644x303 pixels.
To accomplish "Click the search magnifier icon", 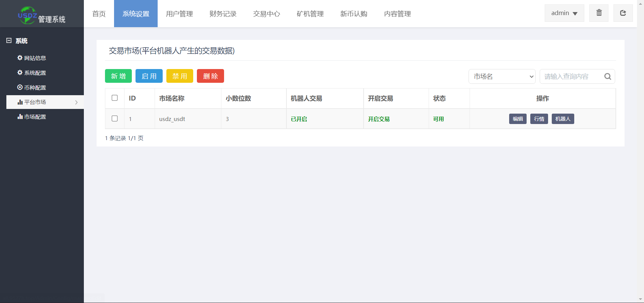I will 607,76.
